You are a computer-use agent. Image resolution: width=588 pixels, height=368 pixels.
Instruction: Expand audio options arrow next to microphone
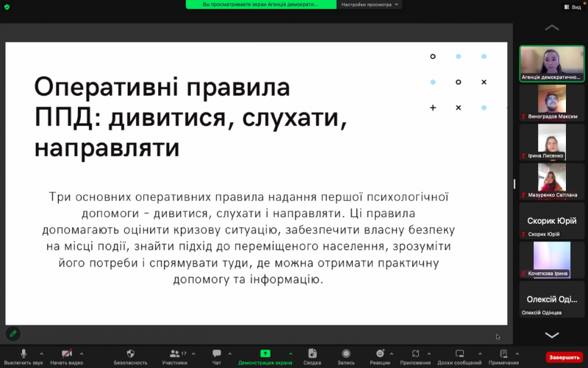[x=41, y=353]
